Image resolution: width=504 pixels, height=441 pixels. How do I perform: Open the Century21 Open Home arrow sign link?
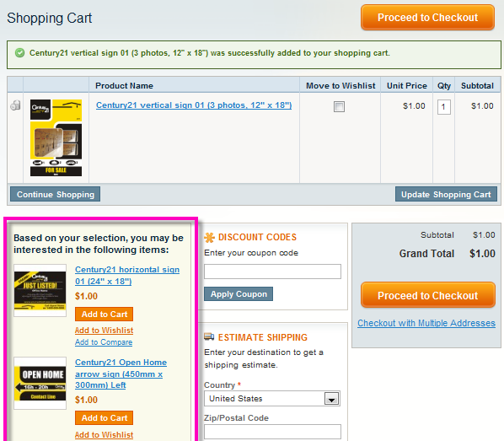point(121,374)
